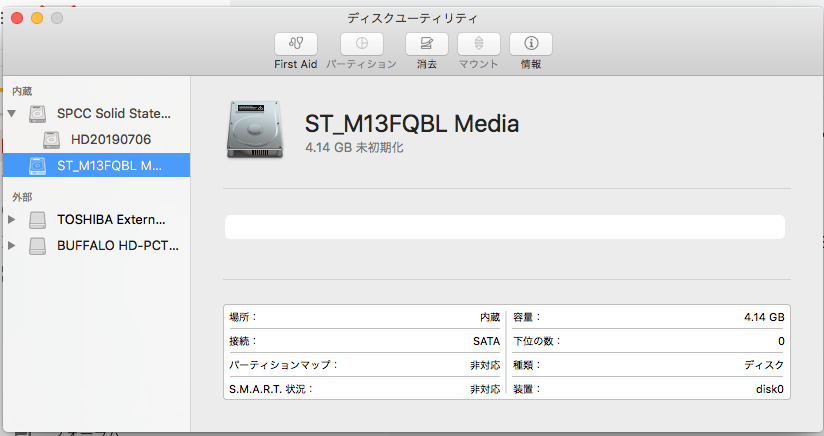
Task: Click the First Aid toolbar icon
Action: 295,44
